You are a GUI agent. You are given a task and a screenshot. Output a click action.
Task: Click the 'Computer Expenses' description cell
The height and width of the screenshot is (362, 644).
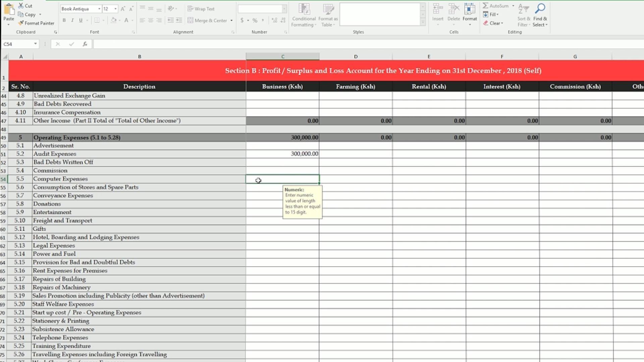click(139, 179)
